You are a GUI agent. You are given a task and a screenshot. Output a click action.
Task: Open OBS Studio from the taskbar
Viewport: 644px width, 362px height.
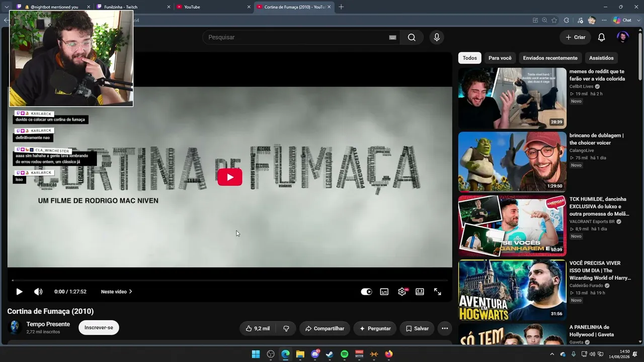[x=271, y=354]
